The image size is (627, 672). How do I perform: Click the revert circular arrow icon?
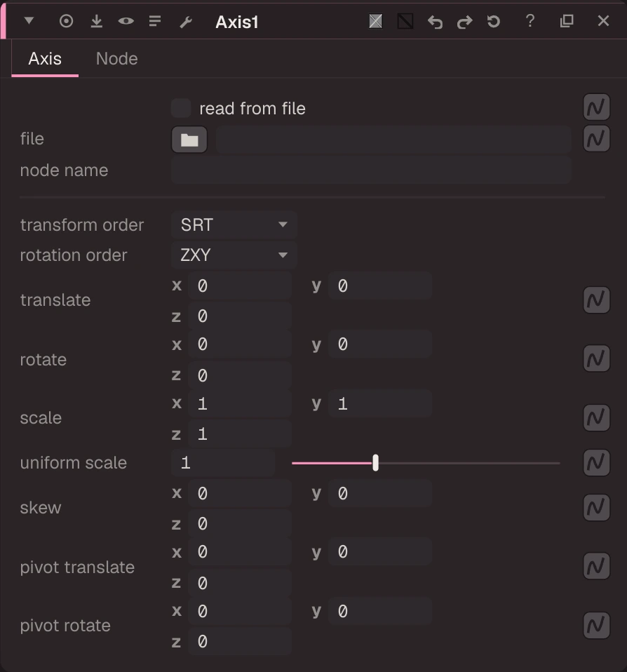point(494,21)
